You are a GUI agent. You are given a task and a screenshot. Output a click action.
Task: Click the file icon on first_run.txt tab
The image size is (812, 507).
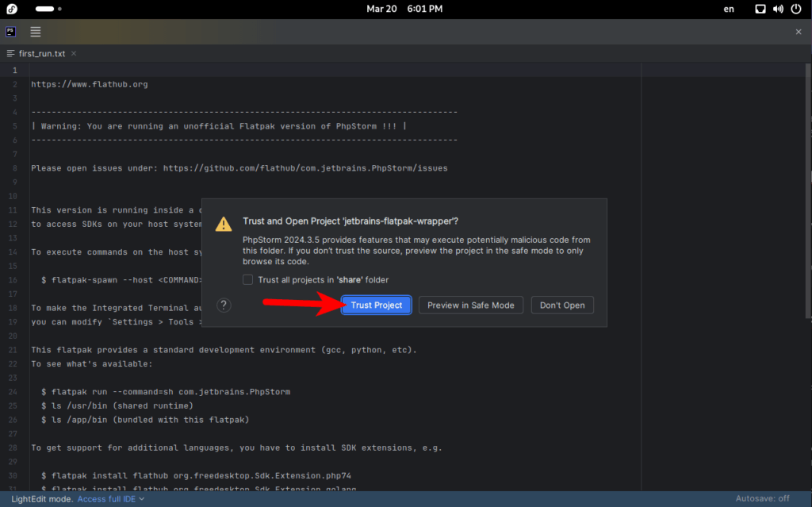[x=10, y=53]
